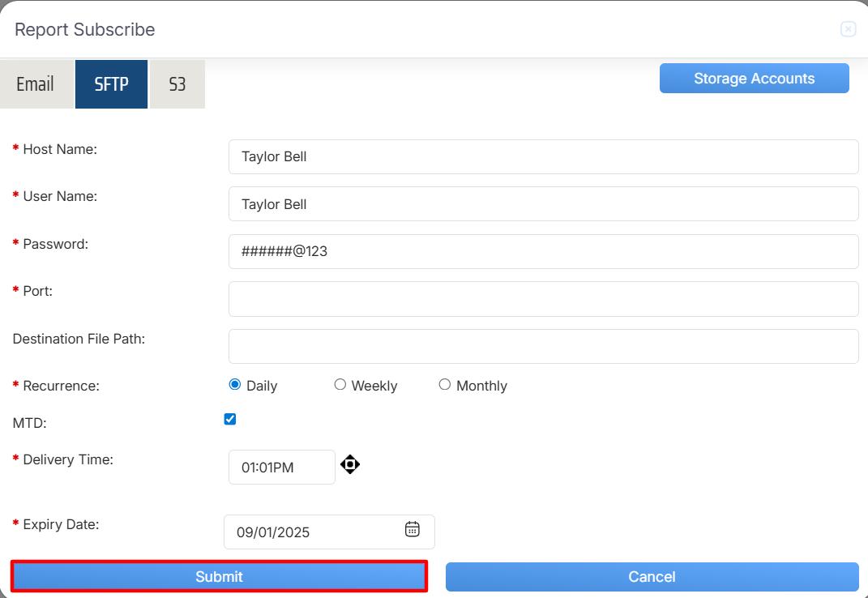Click the empty Port field
This screenshot has width=868, height=598.
(543, 299)
